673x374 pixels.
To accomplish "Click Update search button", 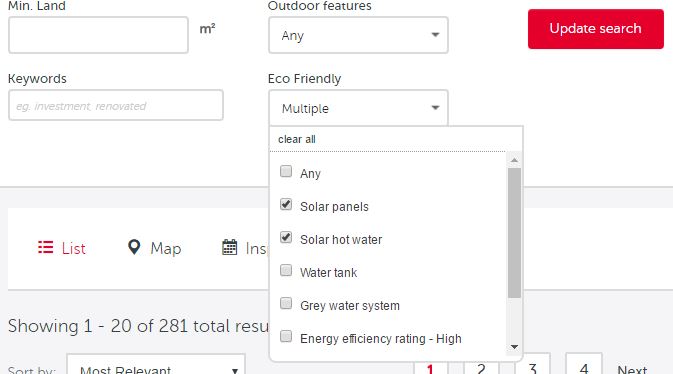I will 596,29.
